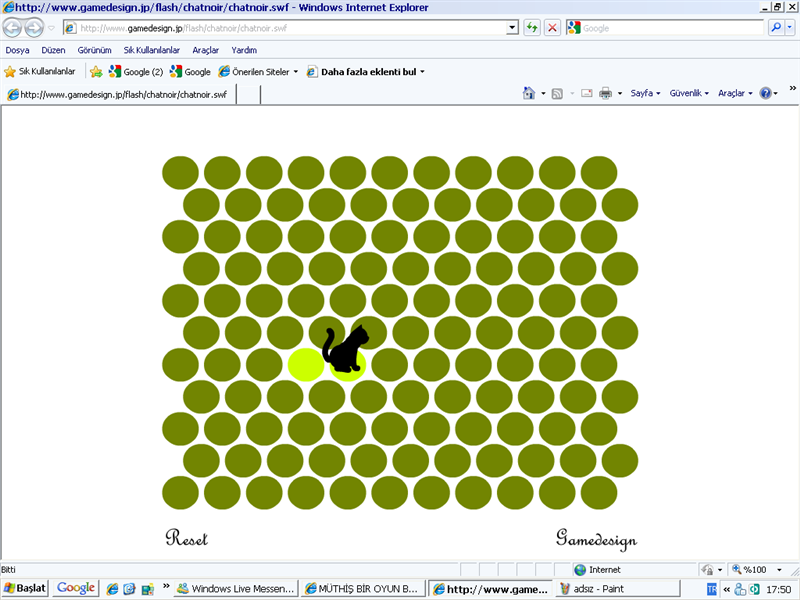Stop loading with the red X icon
The height and width of the screenshot is (600, 800).
coord(552,28)
